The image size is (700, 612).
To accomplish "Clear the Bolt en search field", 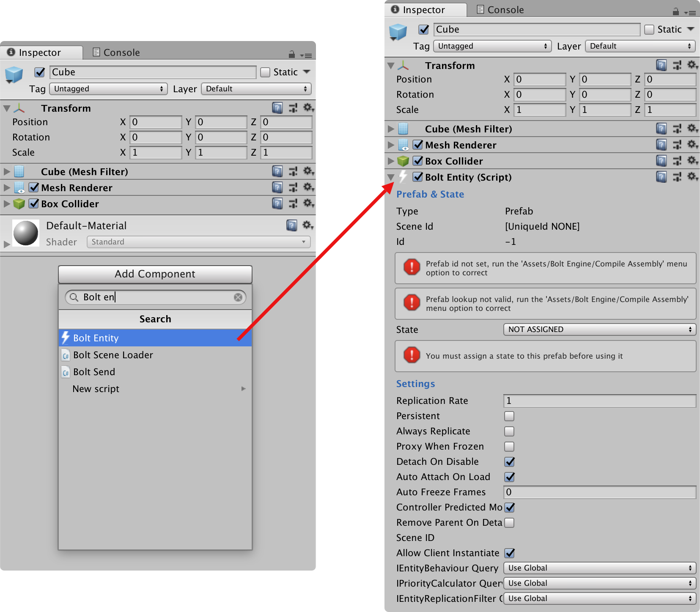I will pyautogui.click(x=238, y=297).
